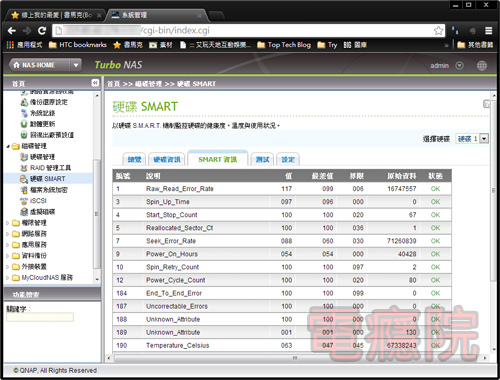
Task: Open the admin user menu arrow
Action: [459, 65]
